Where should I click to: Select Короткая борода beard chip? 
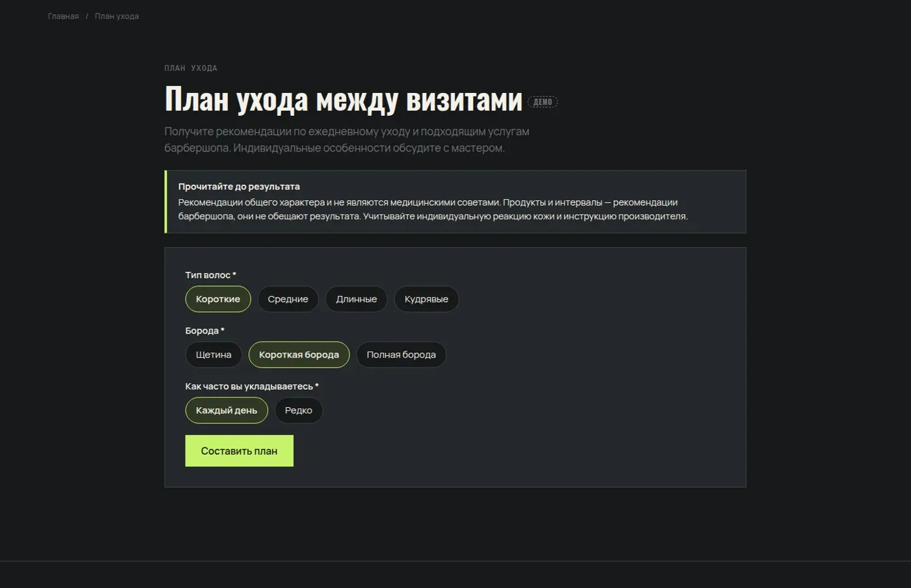(299, 354)
